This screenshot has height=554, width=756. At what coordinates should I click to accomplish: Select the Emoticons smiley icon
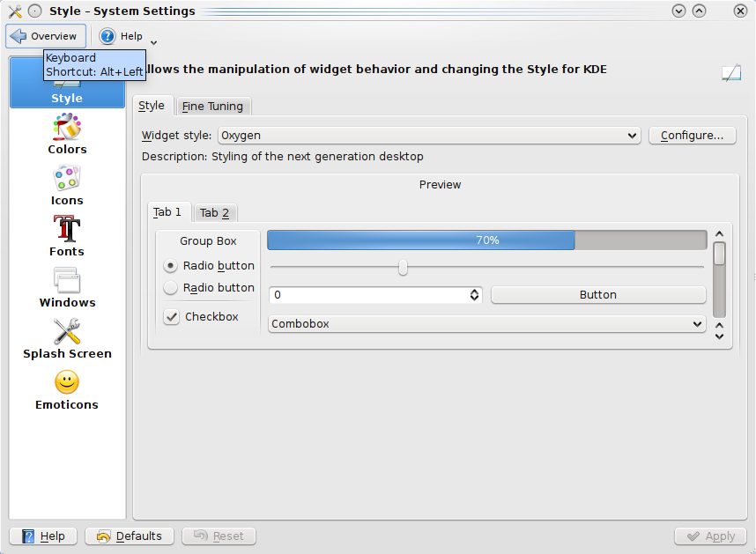(67, 383)
